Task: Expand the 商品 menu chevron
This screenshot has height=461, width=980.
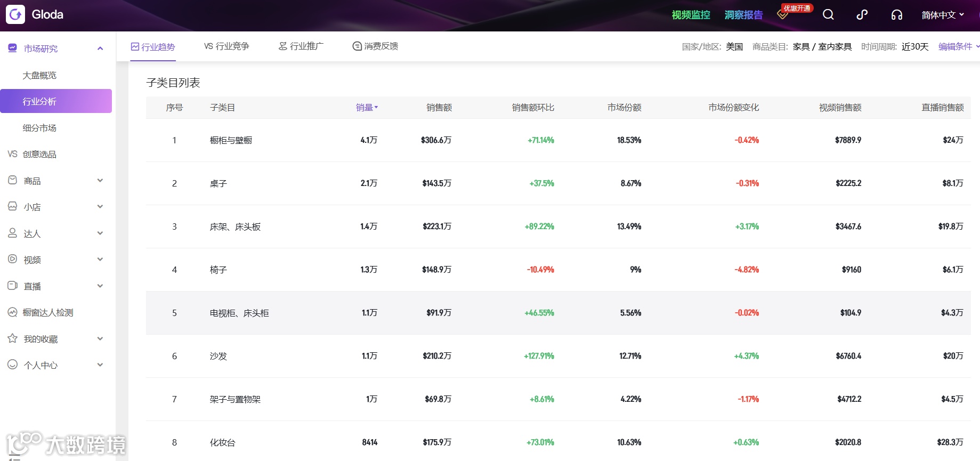Action: pos(100,181)
